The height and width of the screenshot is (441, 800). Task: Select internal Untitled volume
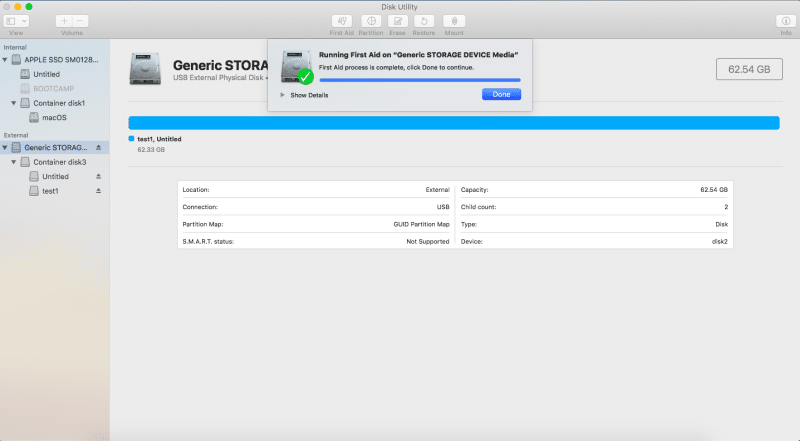tap(55, 74)
